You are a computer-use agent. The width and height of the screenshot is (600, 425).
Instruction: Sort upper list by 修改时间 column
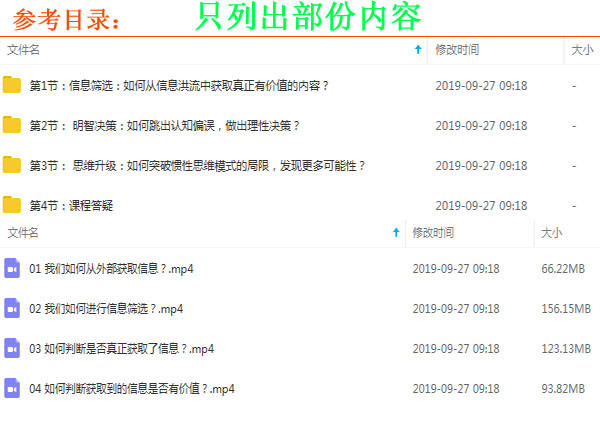click(456, 49)
